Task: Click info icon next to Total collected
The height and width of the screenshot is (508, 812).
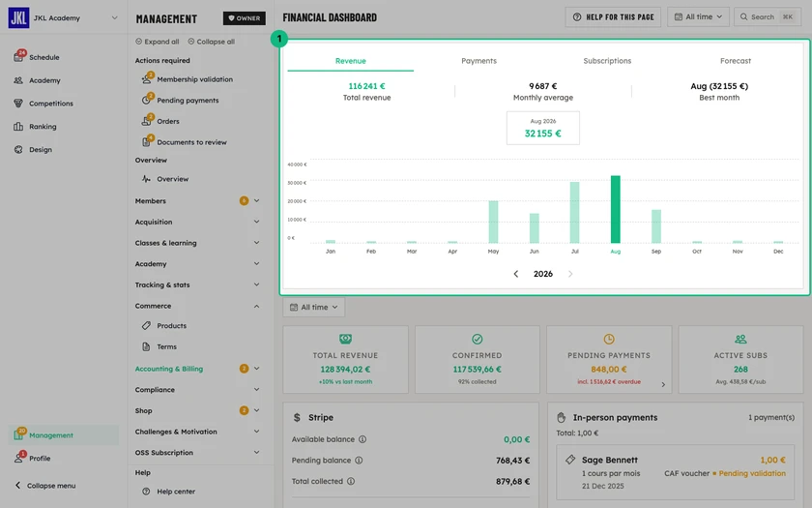Action: pyautogui.click(x=351, y=481)
